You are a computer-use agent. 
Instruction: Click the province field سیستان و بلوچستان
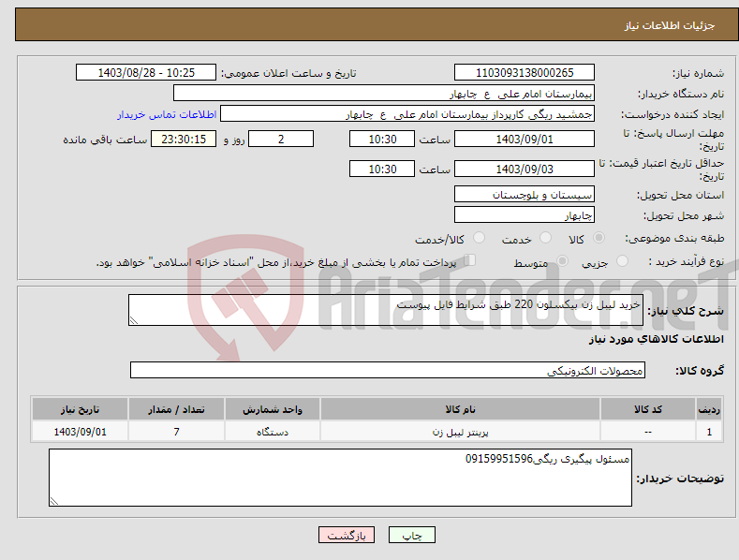point(525,194)
